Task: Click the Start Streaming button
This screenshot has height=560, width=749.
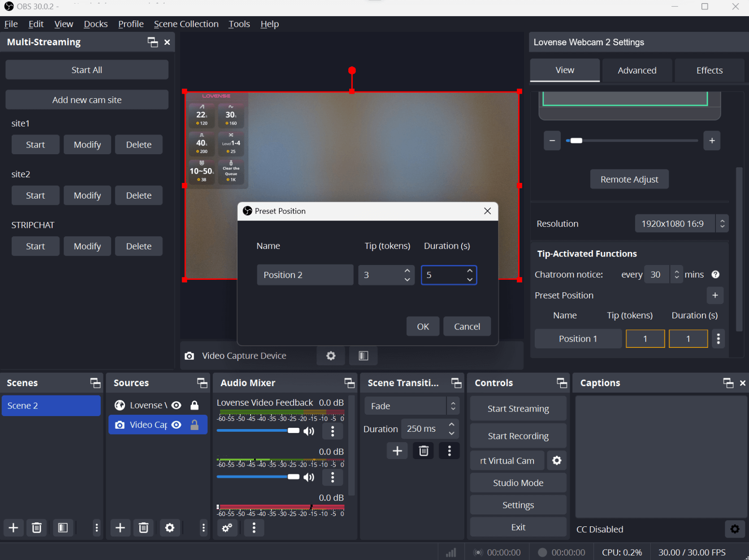Action: 518,408
